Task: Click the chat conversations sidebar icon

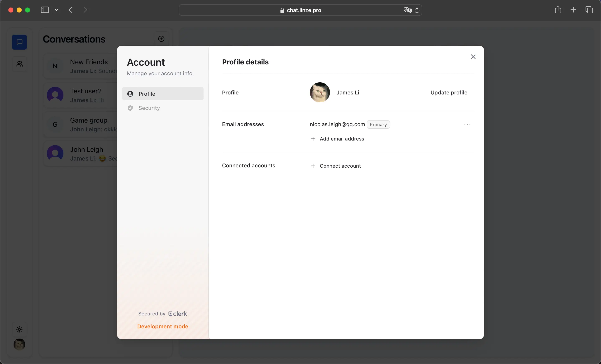Action: (20, 42)
